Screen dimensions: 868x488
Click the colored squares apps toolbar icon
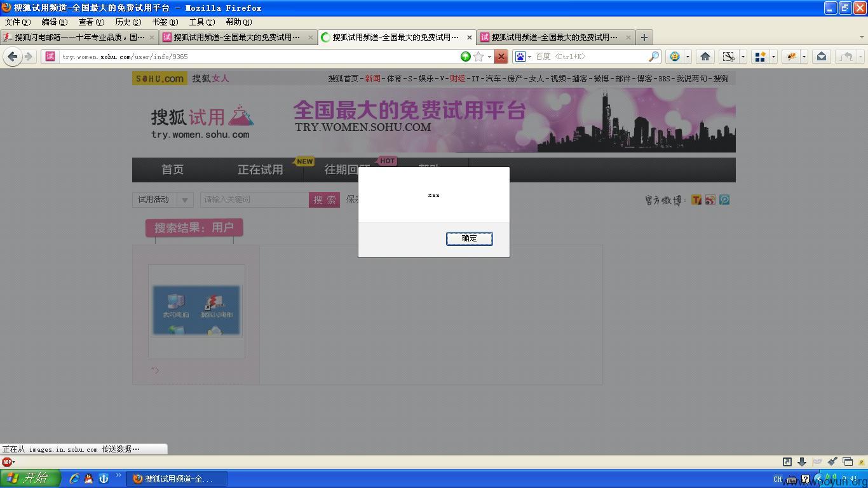pos(760,57)
